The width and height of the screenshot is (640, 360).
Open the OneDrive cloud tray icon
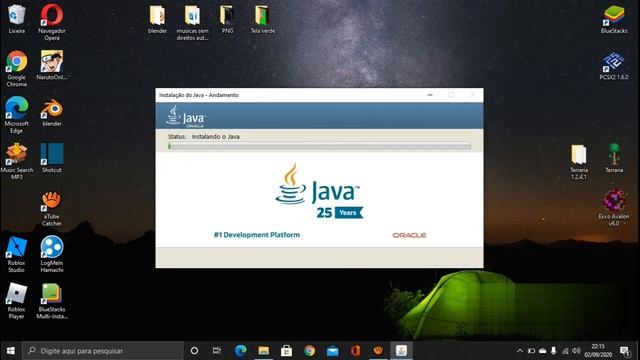(542, 351)
